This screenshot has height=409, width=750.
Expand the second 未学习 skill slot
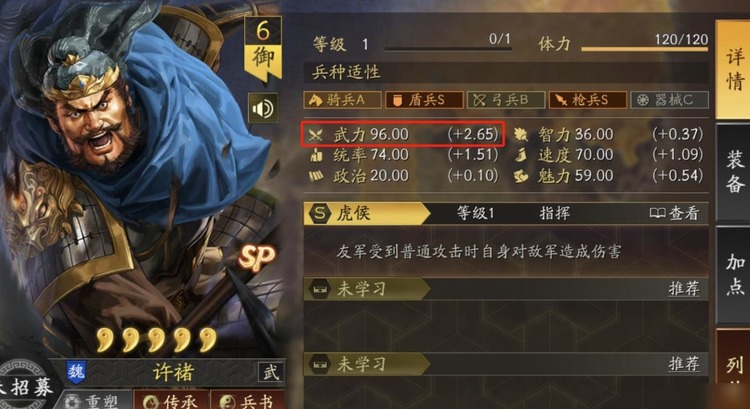pos(506,364)
